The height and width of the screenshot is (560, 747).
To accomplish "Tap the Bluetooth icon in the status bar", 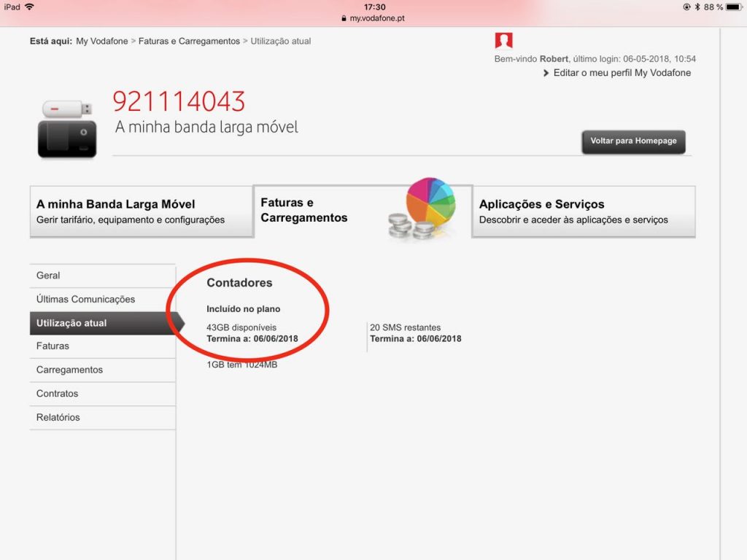I will point(697,7).
